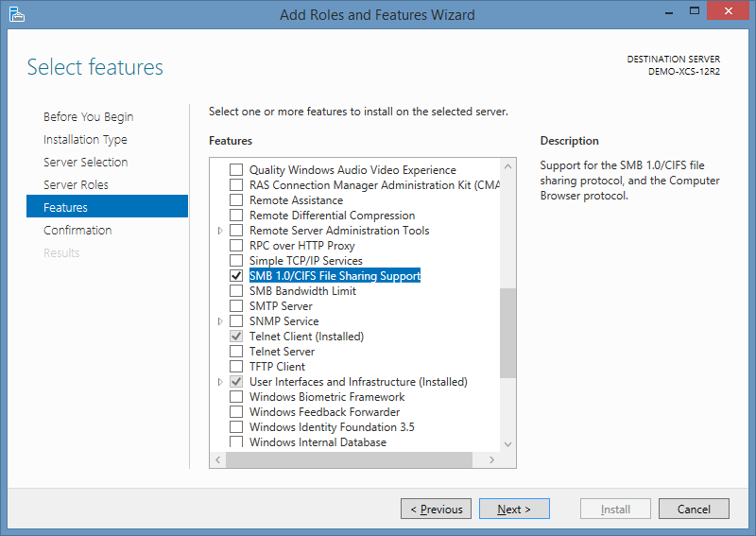This screenshot has height=536, width=756.
Task: Click the horizontal scroll right arrow
Action: [491, 459]
